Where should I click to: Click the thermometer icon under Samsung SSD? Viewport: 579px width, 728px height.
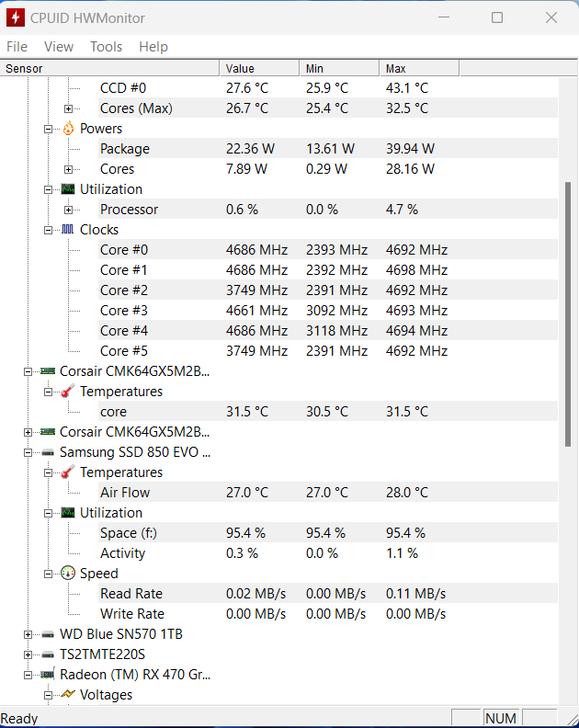coord(68,472)
